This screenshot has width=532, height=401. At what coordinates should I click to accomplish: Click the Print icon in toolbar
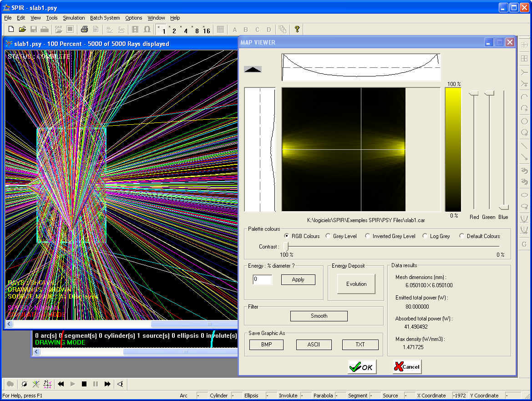point(84,29)
